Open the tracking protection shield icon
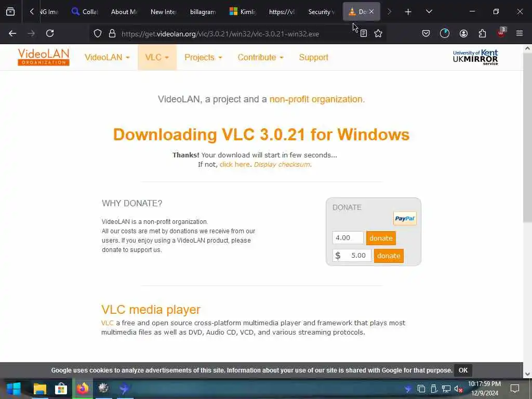The width and height of the screenshot is (532, 399). click(x=98, y=34)
